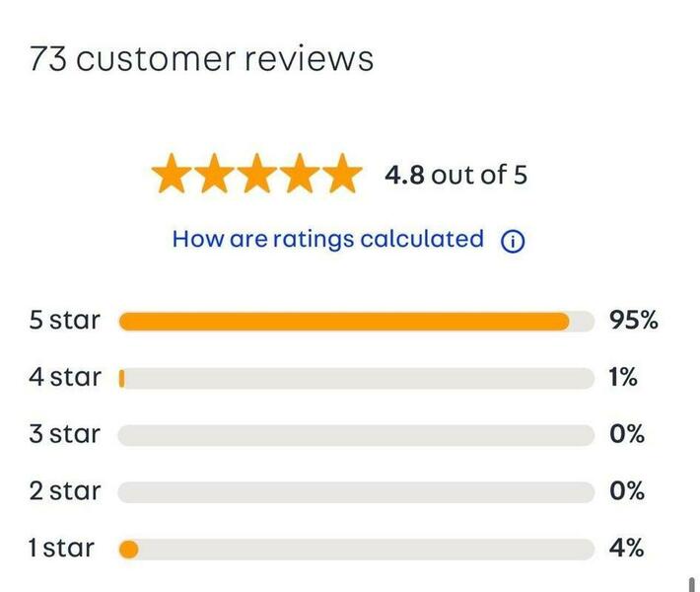Click the second orange rating star
This screenshot has width=700, height=592.
214,174
